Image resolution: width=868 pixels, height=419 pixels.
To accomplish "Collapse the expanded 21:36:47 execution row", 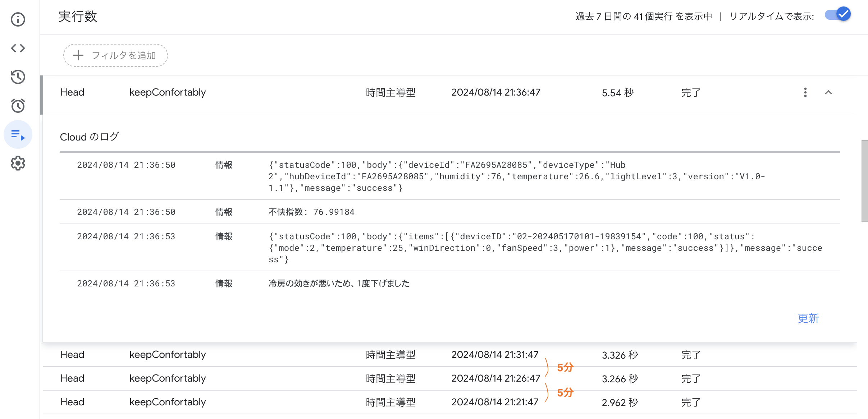I will 828,93.
